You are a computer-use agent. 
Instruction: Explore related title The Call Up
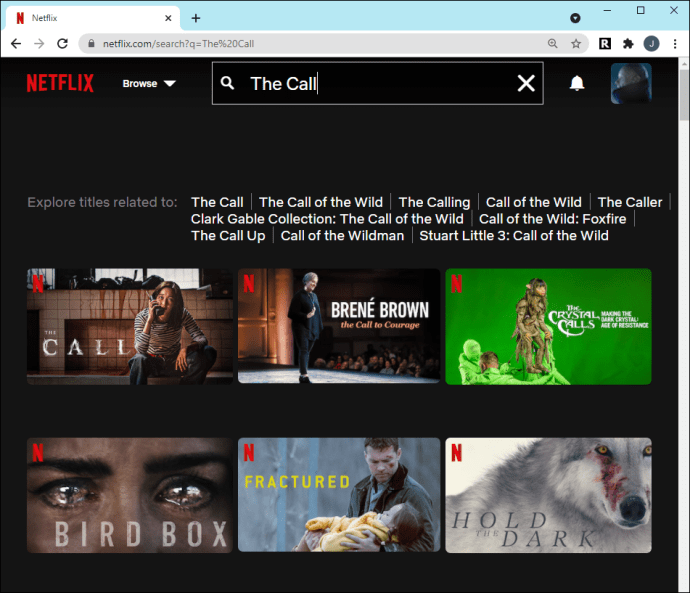point(228,235)
